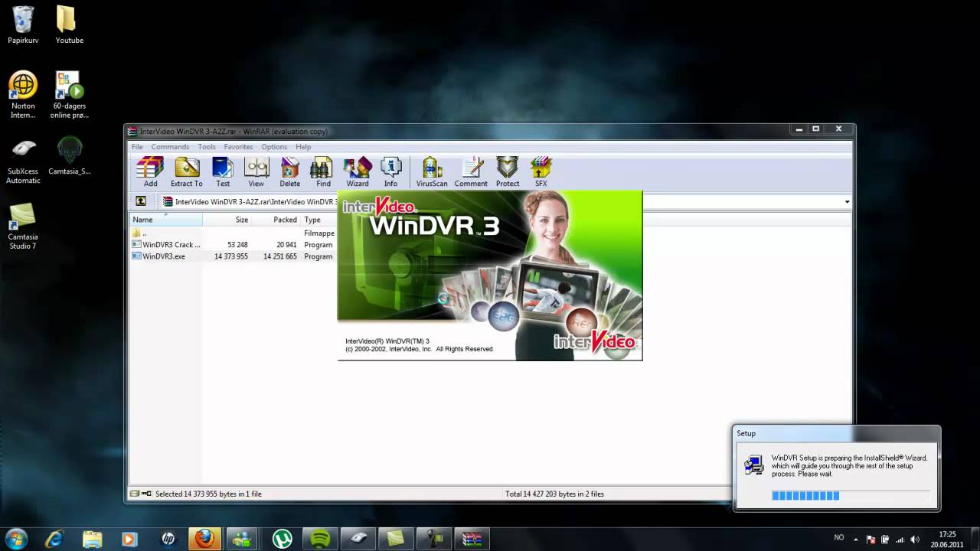Sort files by Size column header
Viewport: 980px width, 551px height.
(x=227, y=220)
